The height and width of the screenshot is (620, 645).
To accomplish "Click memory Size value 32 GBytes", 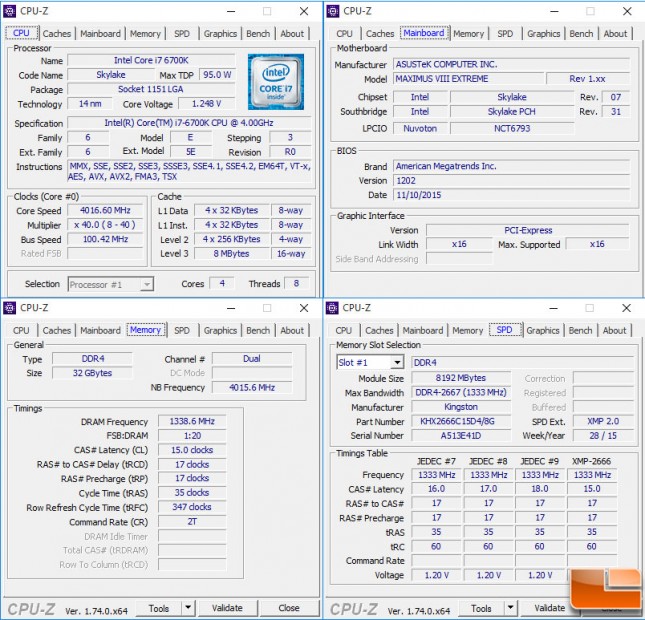I will 92,373.
